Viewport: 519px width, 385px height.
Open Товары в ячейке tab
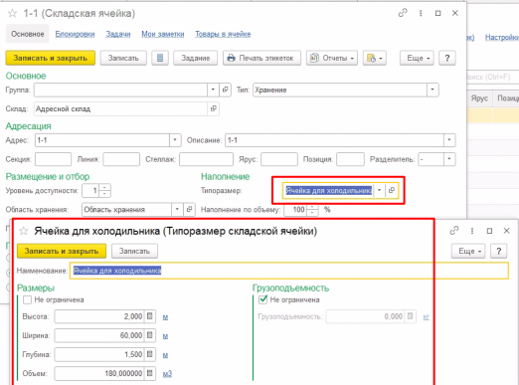pos(223,34)
